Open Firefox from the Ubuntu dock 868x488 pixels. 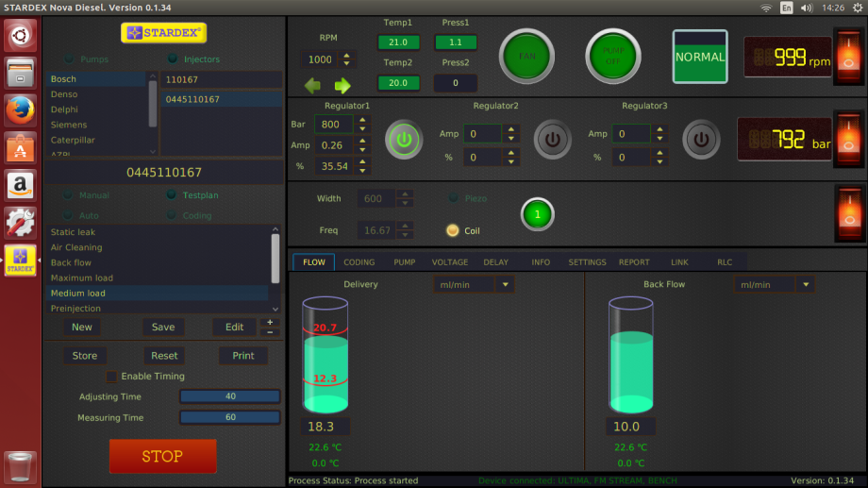21,109
